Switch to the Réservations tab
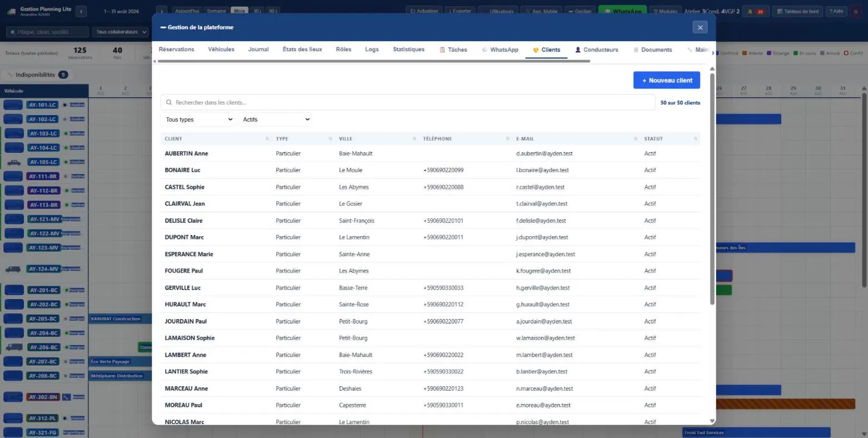 (x=176, y=49)
